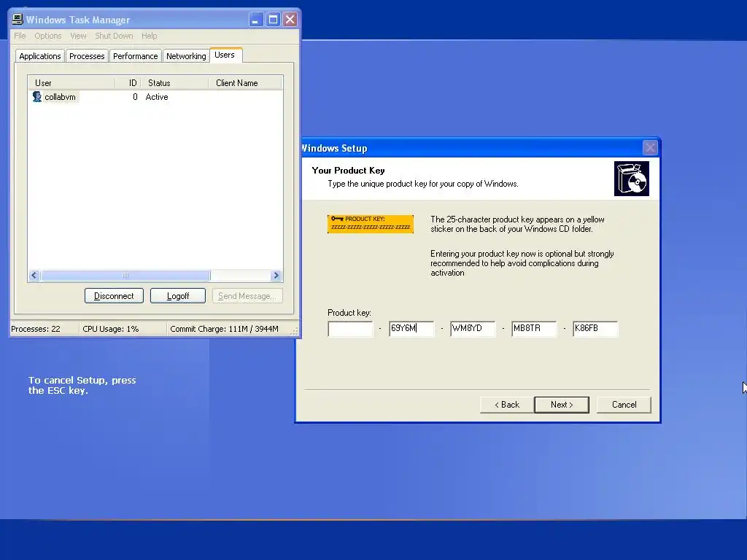The width and height of the screenshot is (747, 560).
Task: Click the product key field containing MB8TR
Action: (x=534, y=329)
